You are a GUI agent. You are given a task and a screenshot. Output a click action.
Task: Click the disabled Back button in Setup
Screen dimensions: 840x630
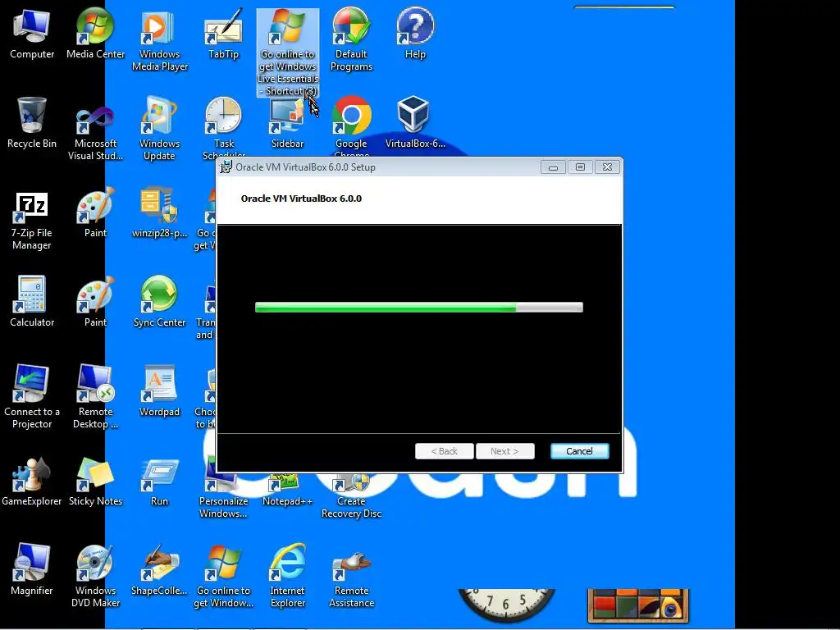444,451
